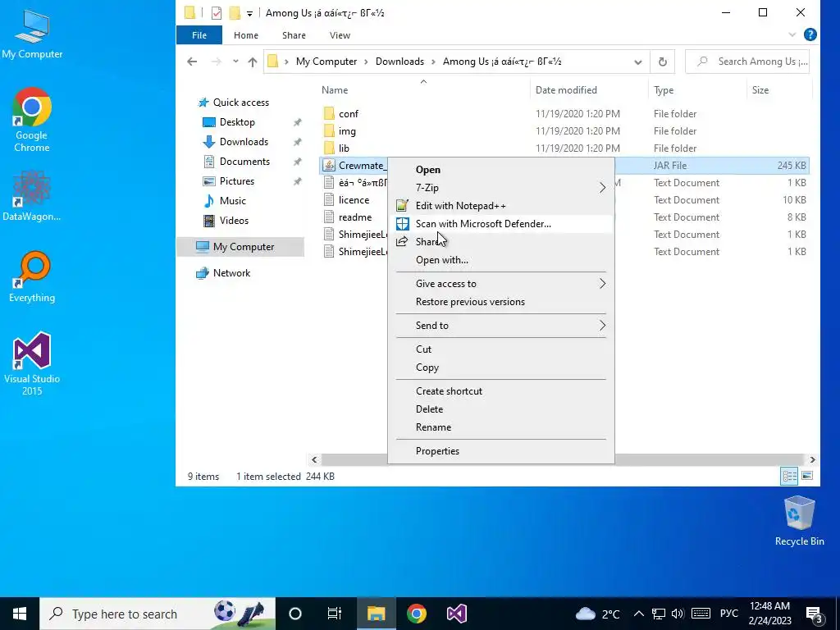Choose Open in context menu
The image size is (840, 630).
[500, 169]
